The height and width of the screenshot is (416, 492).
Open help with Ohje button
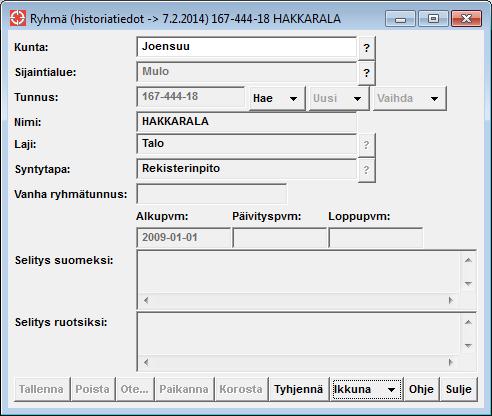[421, 389]
